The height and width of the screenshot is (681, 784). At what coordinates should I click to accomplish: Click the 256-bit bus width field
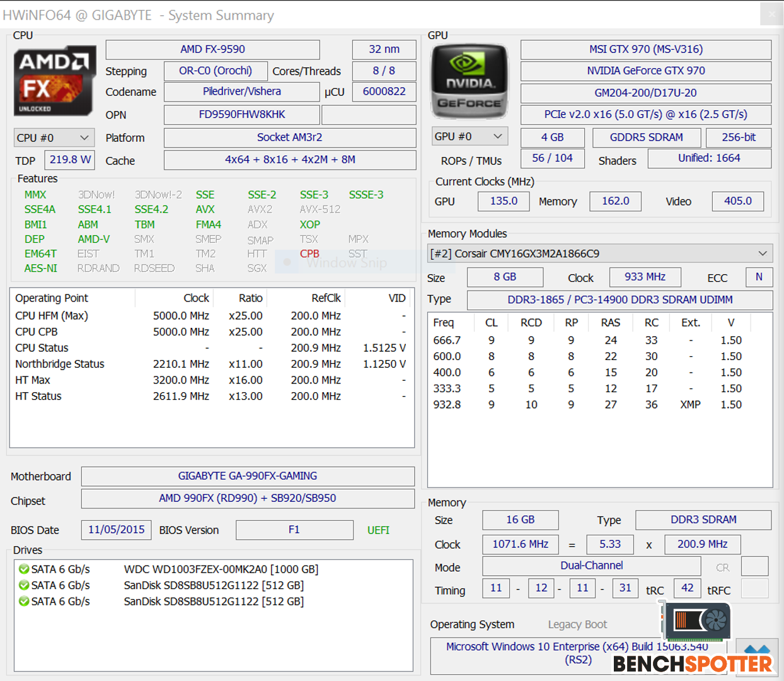(739, 137)
